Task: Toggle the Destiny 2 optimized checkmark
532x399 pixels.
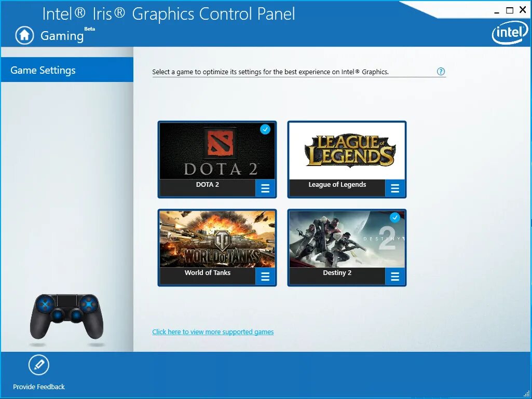Action: tap(395, 217)
